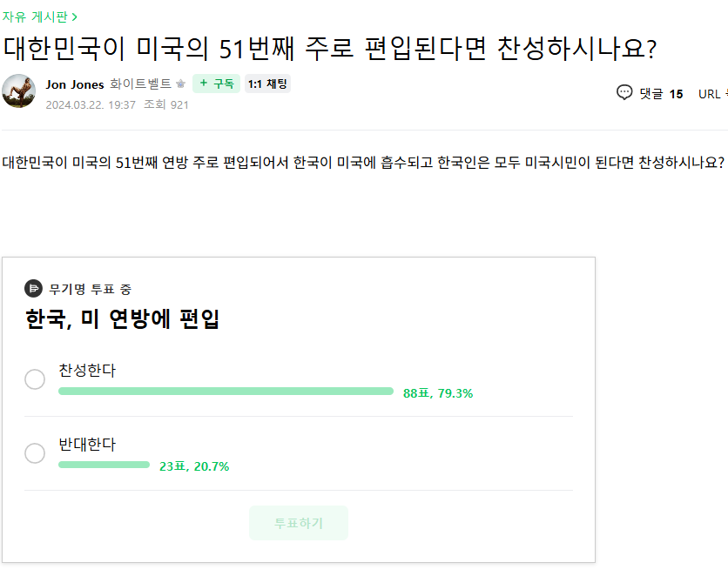Image resolution: width=728 pixels, height=576 pixels.
Task: Click the 투표하기 vote button
Action: coord(299,522)
